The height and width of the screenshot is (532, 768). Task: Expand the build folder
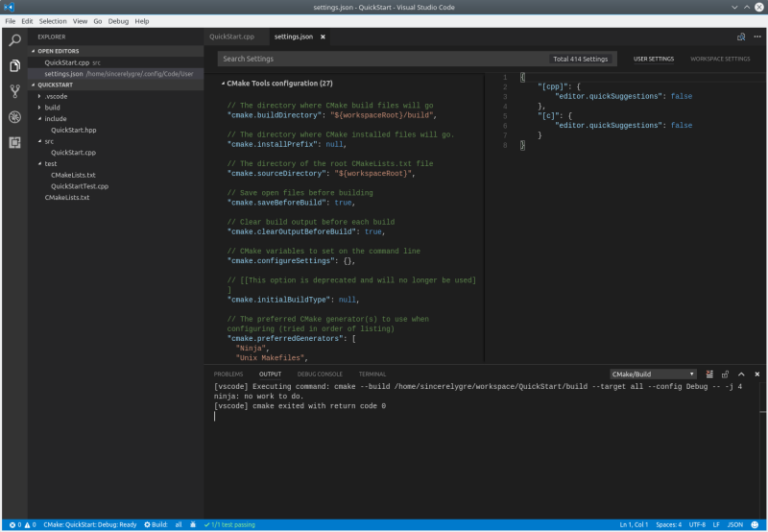[x=39, y=108]
